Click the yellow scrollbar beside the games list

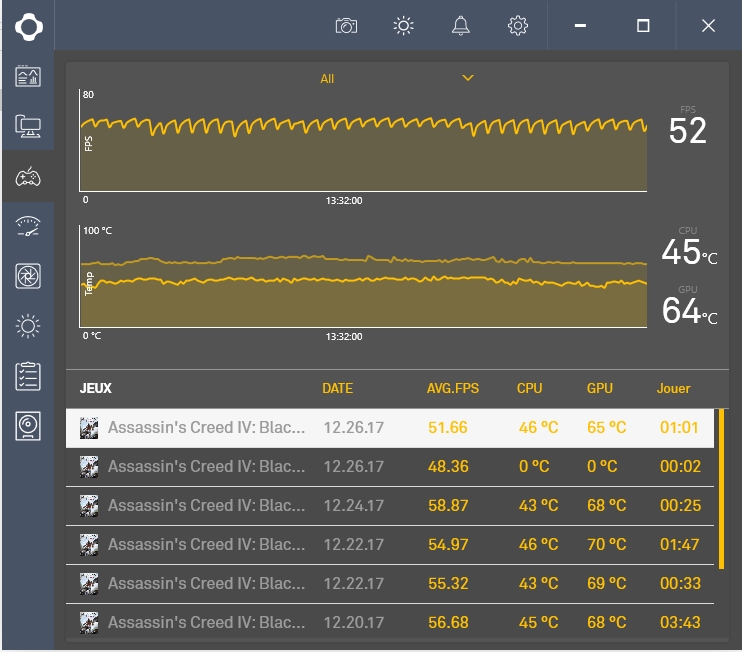pyautogui.click(x=722, y=487)
